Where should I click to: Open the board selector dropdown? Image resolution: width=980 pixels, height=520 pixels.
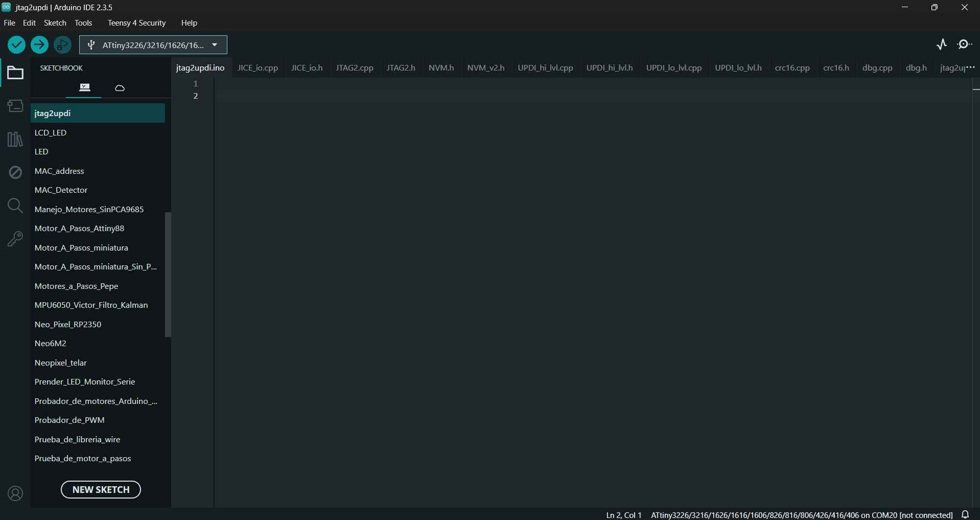(153, 45)
